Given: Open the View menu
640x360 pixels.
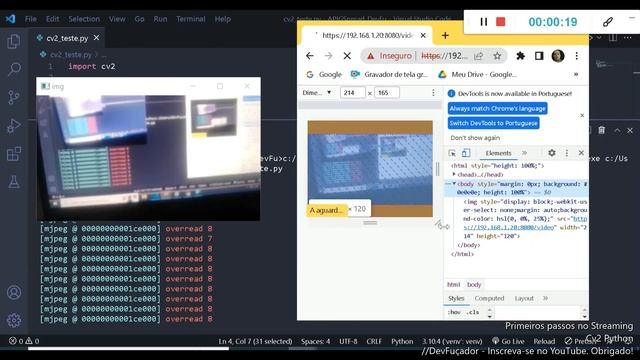Looking at the screenshot, I should coord(117,19).
